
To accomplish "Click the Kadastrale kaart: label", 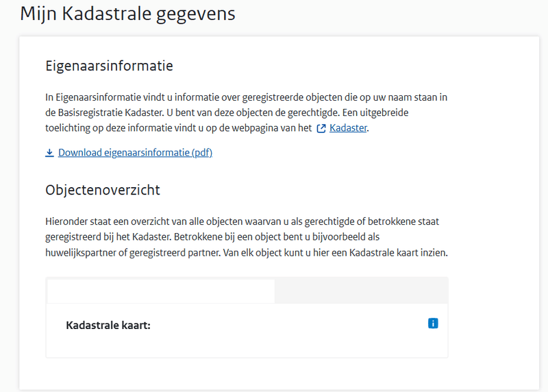I will [x=108, y=326].
